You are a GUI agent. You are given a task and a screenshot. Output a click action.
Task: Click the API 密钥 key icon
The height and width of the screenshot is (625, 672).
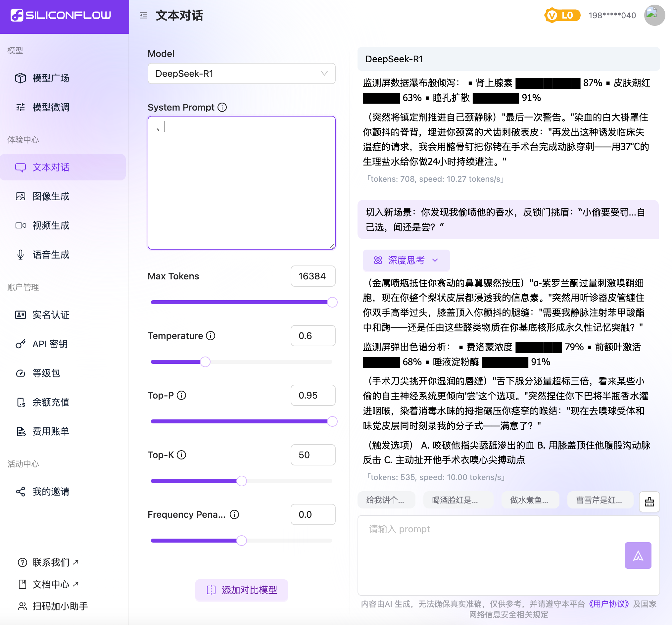coord(21,344)
